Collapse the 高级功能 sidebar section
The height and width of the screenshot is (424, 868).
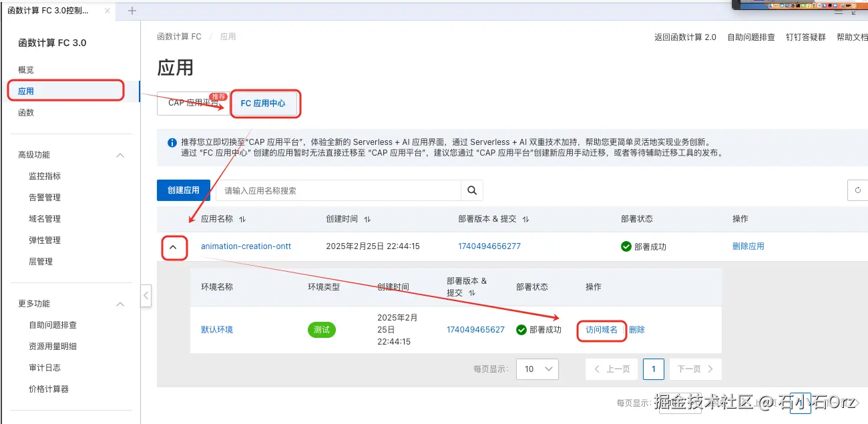(x=120, y=155)
